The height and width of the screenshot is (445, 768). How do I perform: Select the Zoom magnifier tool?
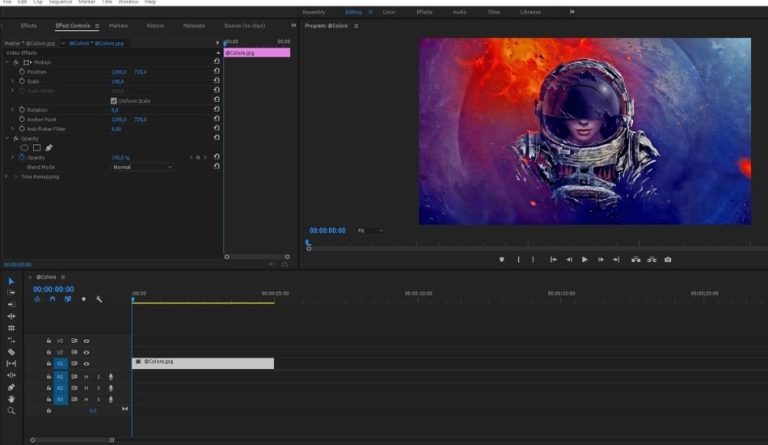pos(11,411)
